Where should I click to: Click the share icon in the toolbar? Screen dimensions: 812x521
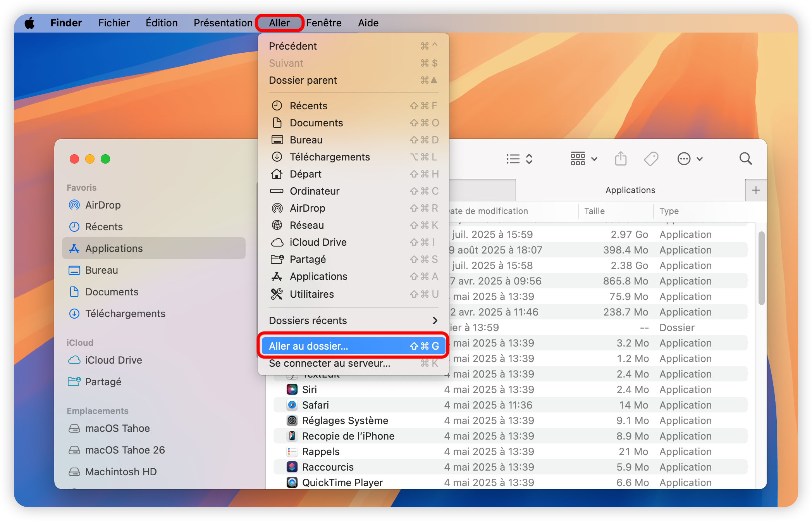[x=621, y=159]
